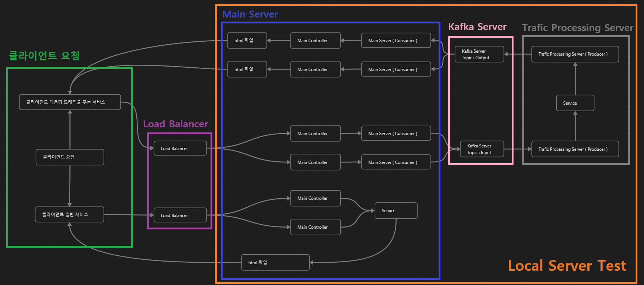The height and width of the screenshot is (285, 644).
Task: Click the orange Local Server Test label
Action: tap(567, 266)
